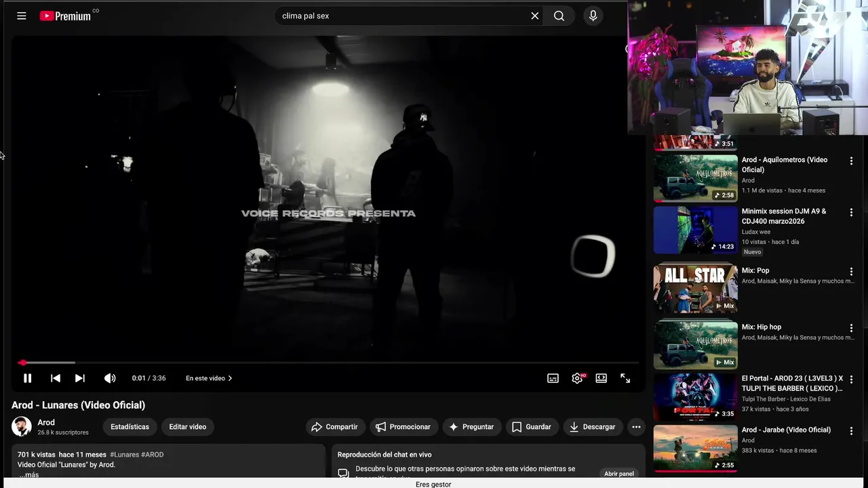Click the 'Nuevo' badge on Minimix
Viewport: 868px width, 488px height.
pos(753,252)
